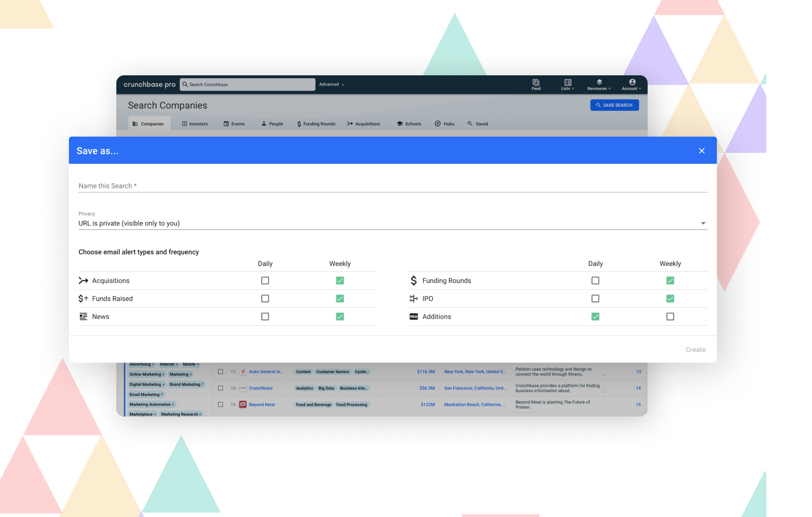
Task: Open the Lists icon in top navigation
Action: point(567,84)
